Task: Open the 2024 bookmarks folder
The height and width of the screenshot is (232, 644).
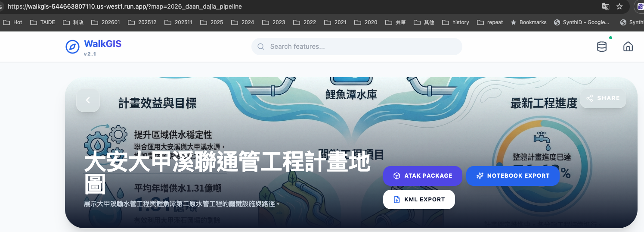Action: point(243,22)
